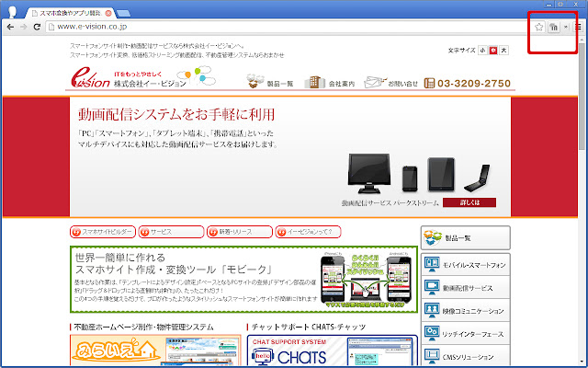Image resolution: width=588 pixels, height=368 pixels.
Task: Click the browser forward arrow
Action: pos(24,27)
